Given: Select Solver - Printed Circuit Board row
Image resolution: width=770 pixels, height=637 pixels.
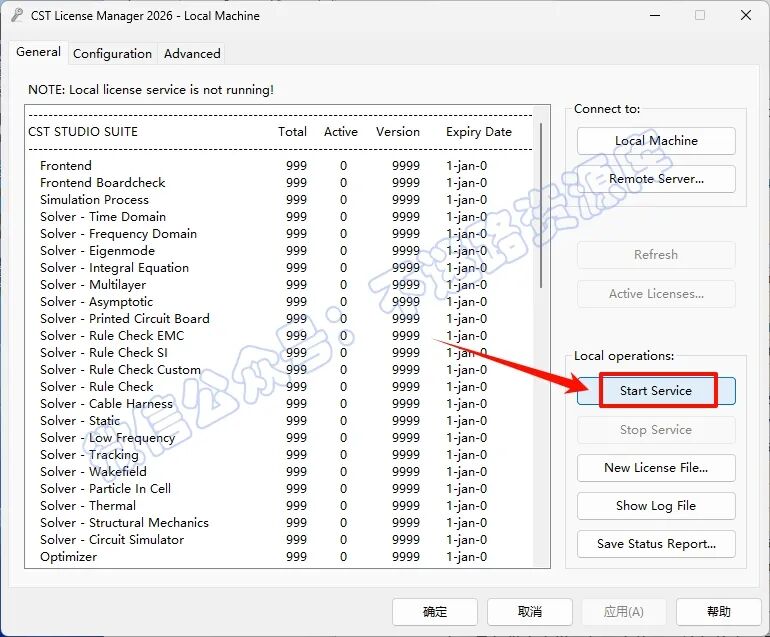Looking at the screenshot, I should point(264,319).
